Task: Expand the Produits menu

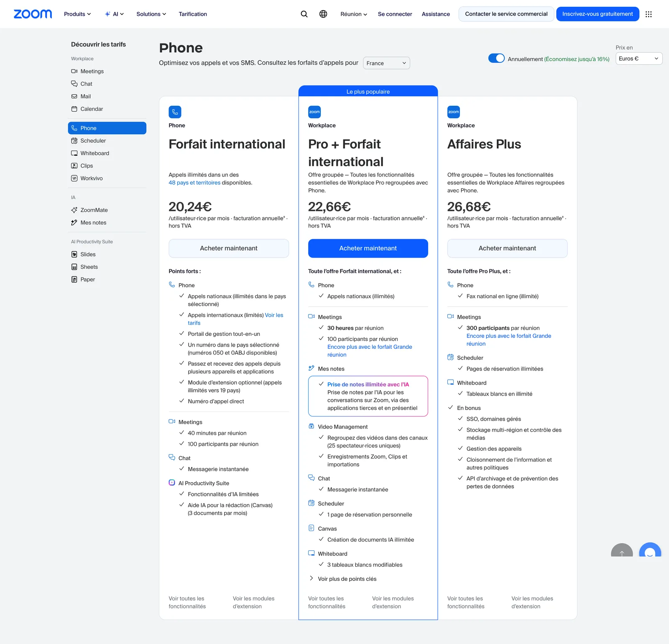Action: tap(77, 14)
